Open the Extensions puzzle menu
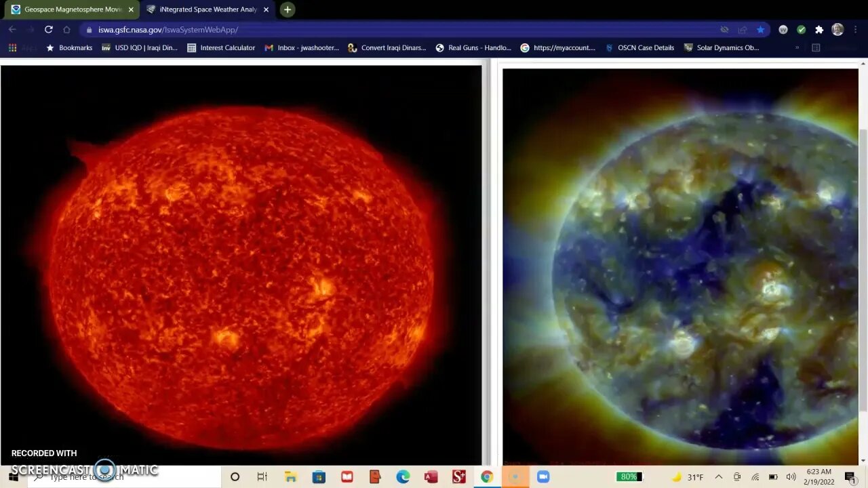Screen dimensions: 868x488 click(819, 30)
